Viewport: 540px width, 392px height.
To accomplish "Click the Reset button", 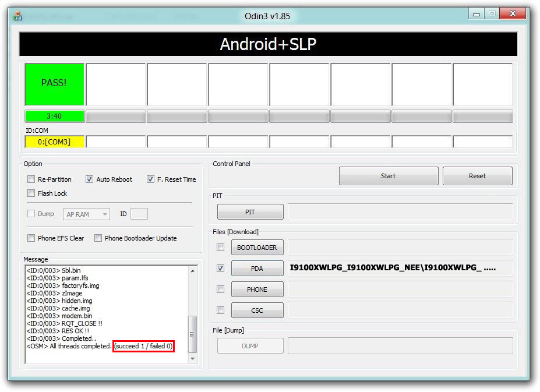I will coord(477,176).
